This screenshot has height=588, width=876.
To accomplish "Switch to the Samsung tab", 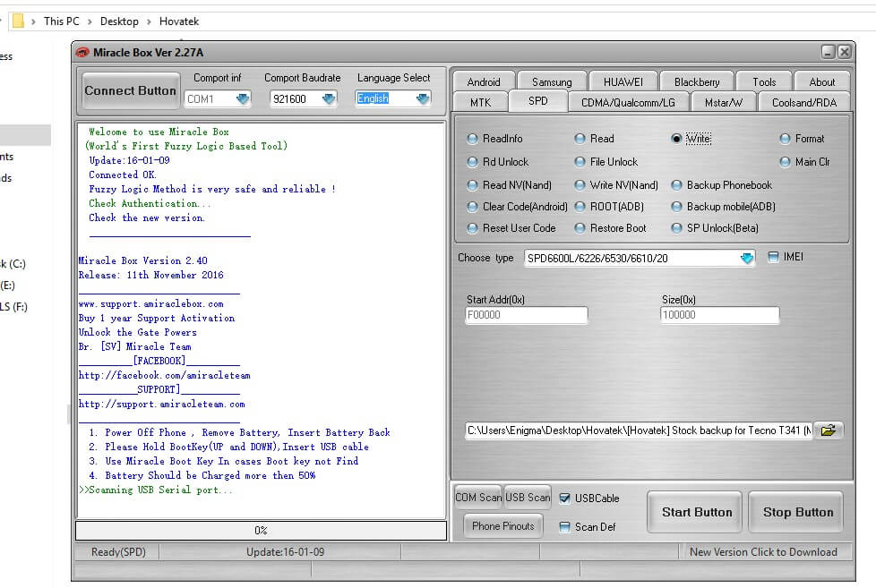I will point(551,81).
